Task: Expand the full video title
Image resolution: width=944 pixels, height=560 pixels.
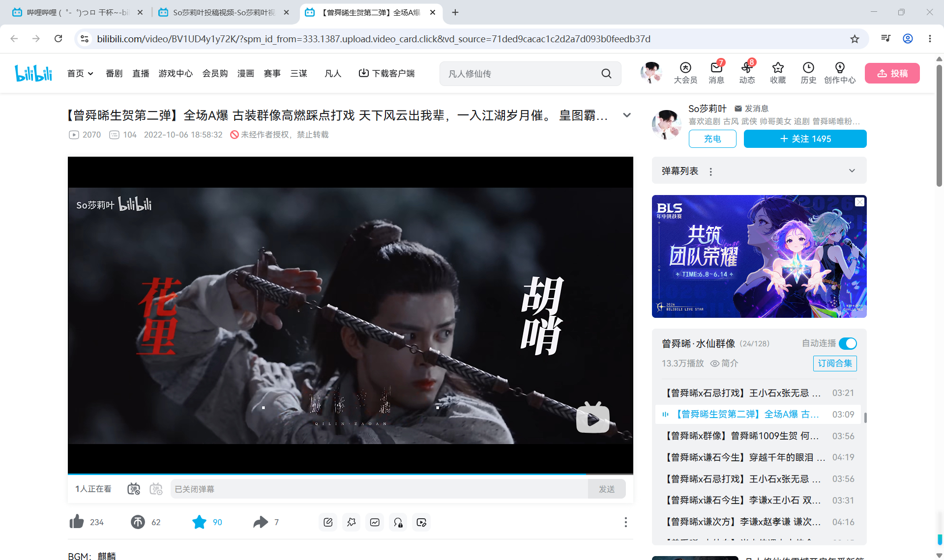Action: (x=627, y=115)
